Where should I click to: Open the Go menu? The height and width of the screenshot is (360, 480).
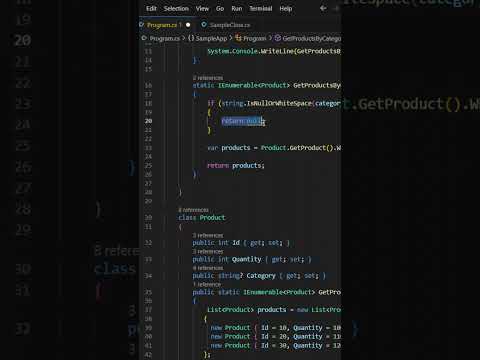click(220, 9)
